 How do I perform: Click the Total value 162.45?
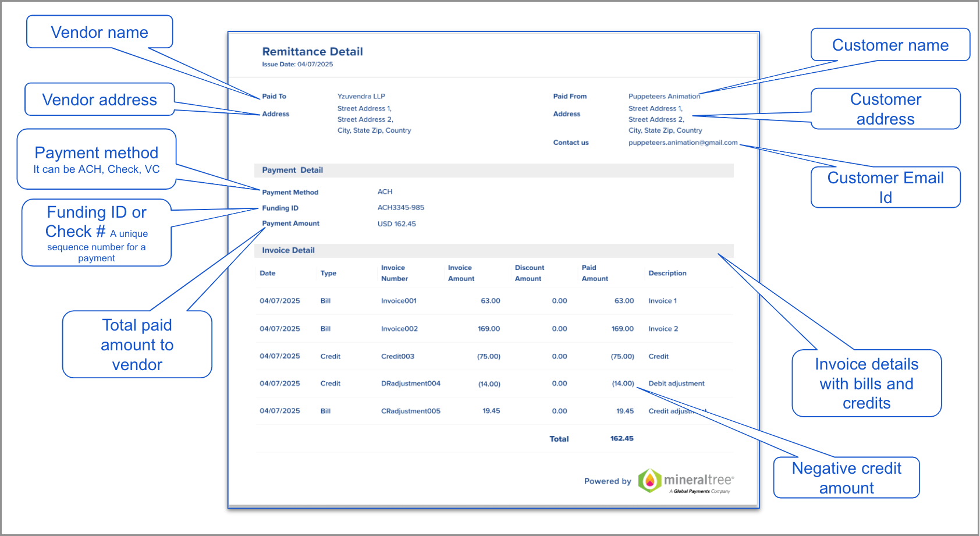(622, 438)
